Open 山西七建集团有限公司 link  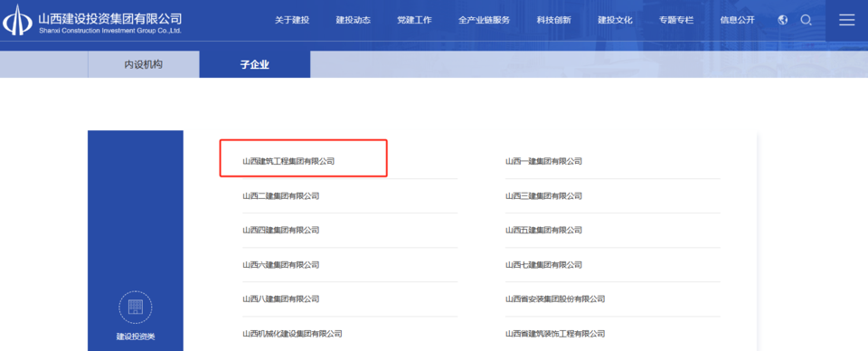coord(543,265)
